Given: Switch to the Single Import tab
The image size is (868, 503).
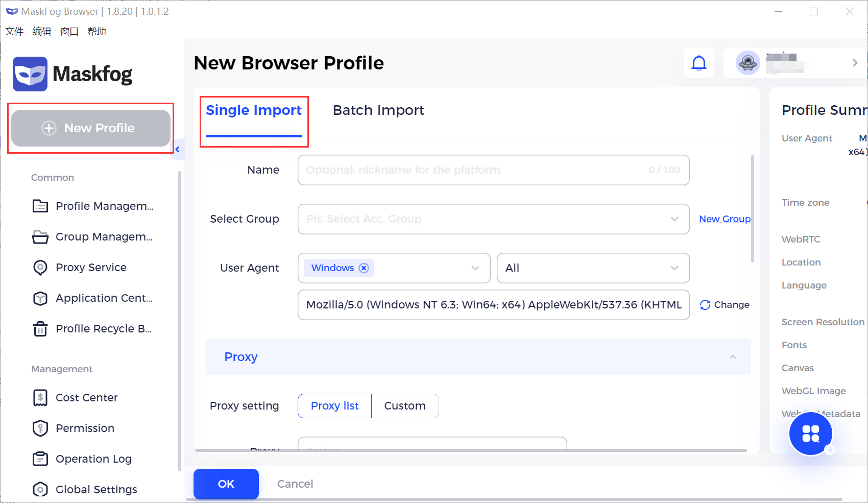Looking at the screenshot, I should (254, 110).
